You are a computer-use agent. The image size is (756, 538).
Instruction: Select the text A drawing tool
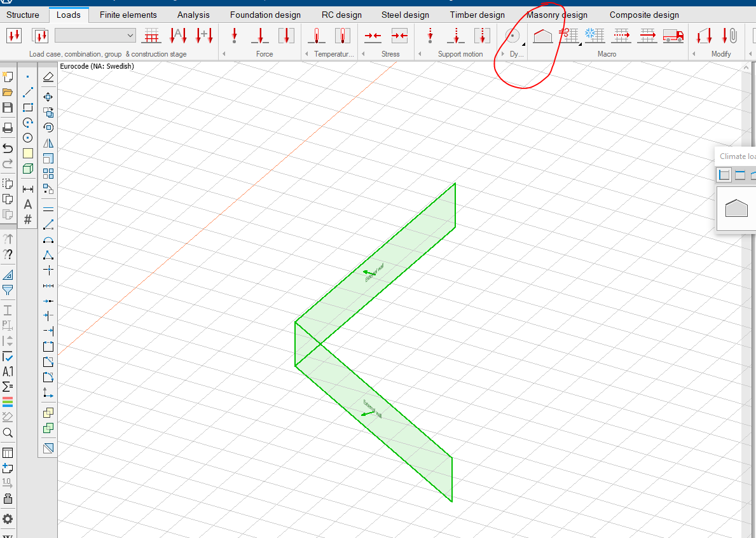[28, 204]
